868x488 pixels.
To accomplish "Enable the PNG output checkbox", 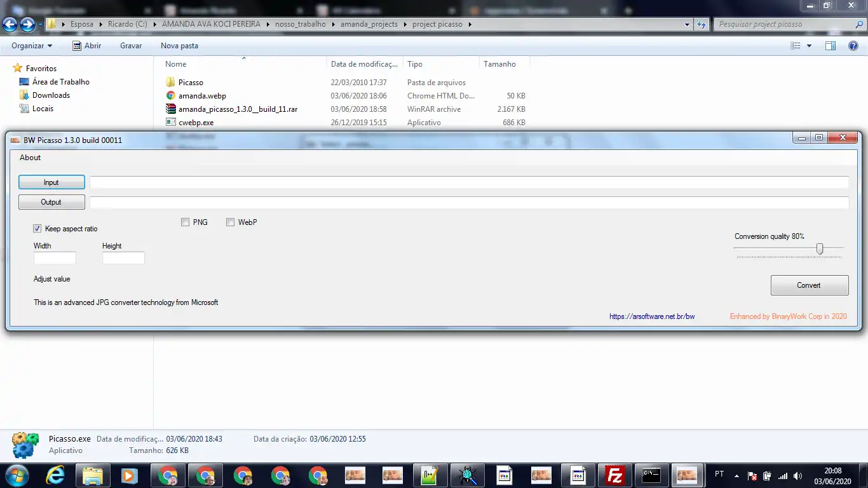I will 185,222.
